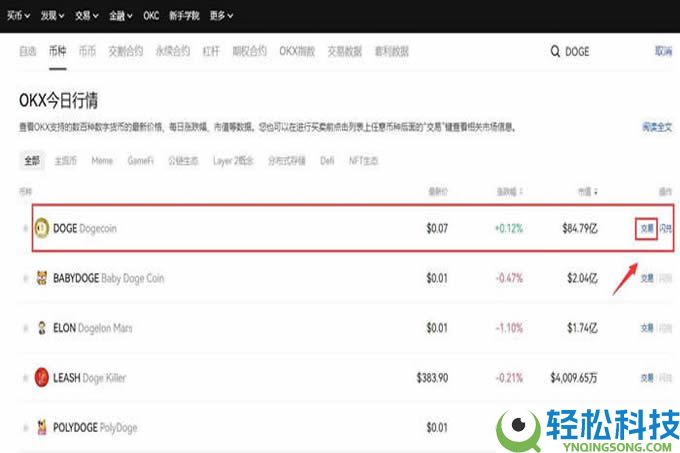
Task: Click the ELON Dogelon Mars coin logo
Action: 42,328
